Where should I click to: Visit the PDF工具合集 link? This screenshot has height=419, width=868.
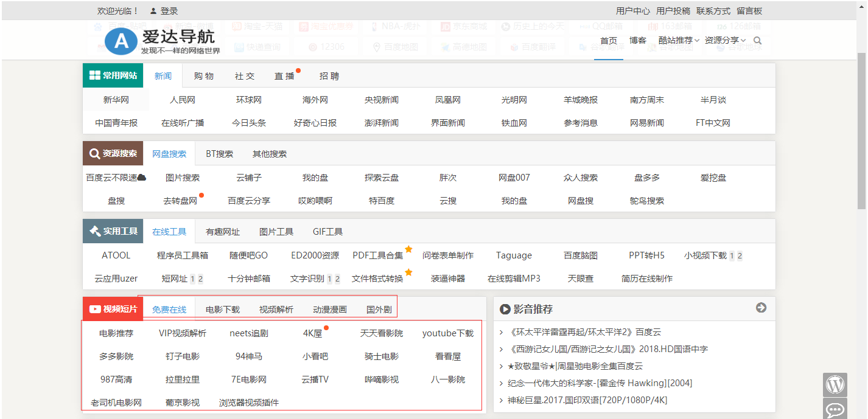pyautogui.click(x=377, y=255)
